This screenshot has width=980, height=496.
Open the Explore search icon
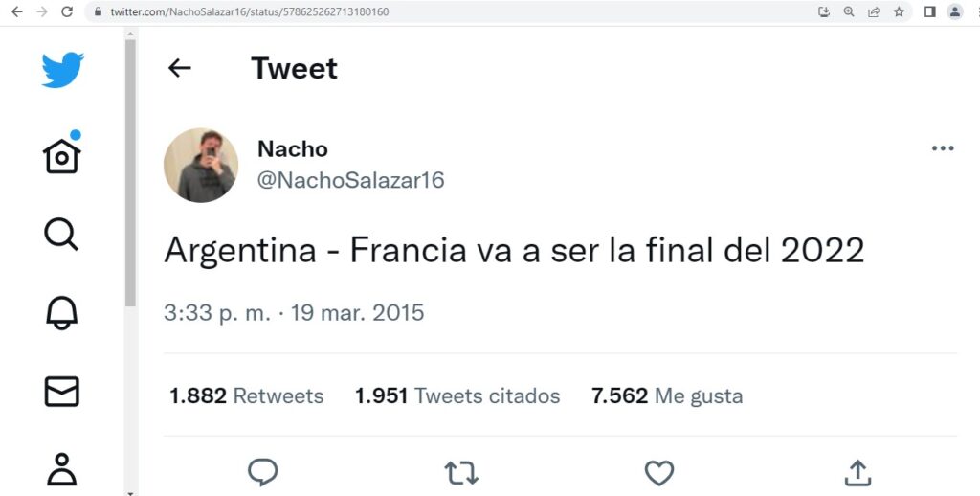tap(61, 233)
